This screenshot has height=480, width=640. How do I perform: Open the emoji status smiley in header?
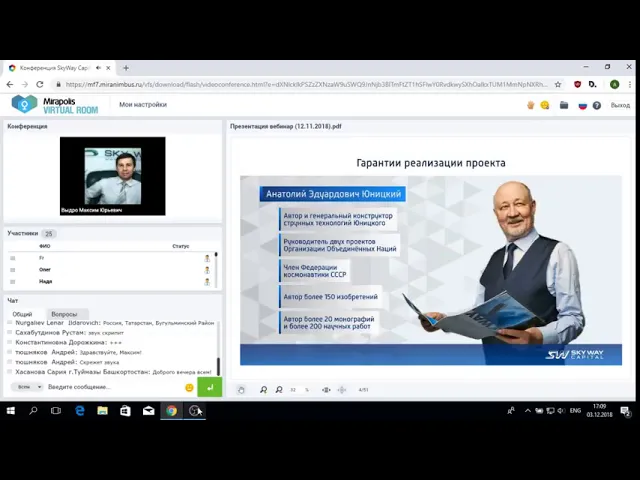(545, 105)
